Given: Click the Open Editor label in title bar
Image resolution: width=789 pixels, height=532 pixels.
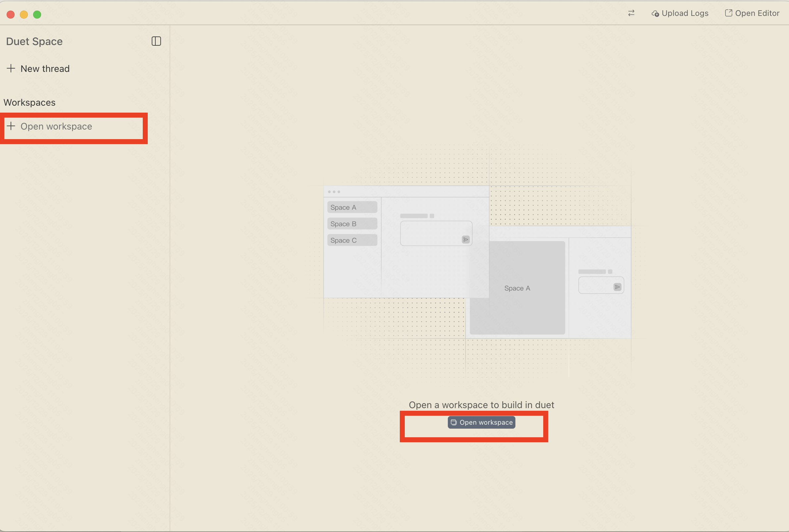Looking at the screenshot, I should [x=757, y=13].
